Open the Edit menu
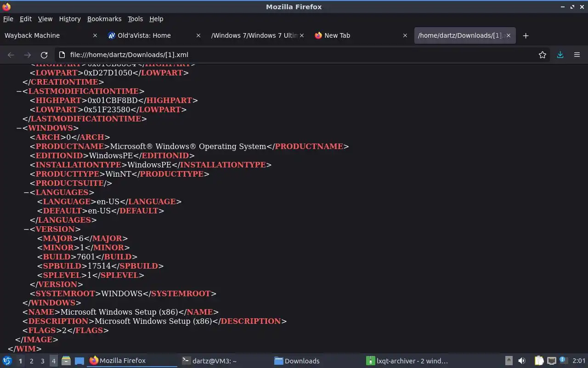This screenshot has height=368, width=588. (26, 19)
